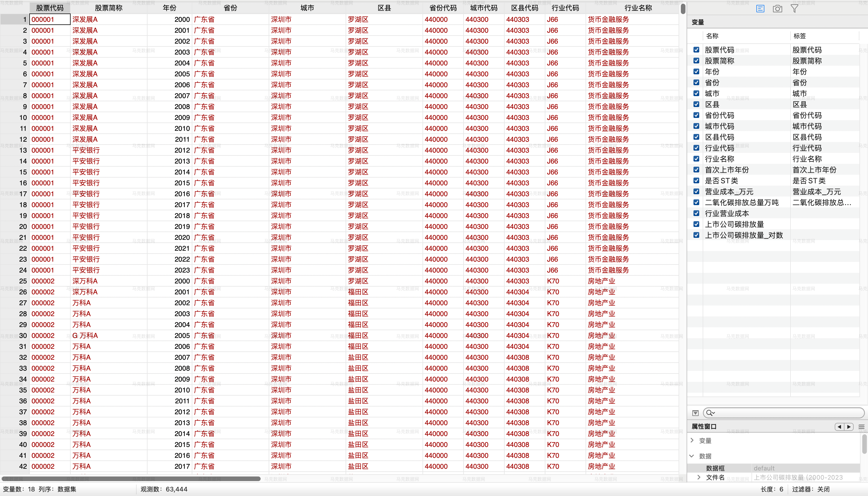The width and height of the screenshot is (868, 496).
Task: Go to next variable in 属性窗口
Action: (849, 427)
